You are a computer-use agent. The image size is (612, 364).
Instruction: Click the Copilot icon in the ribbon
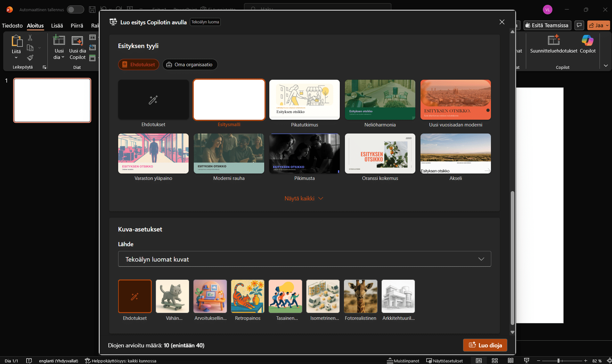click(x=587, y=41)
